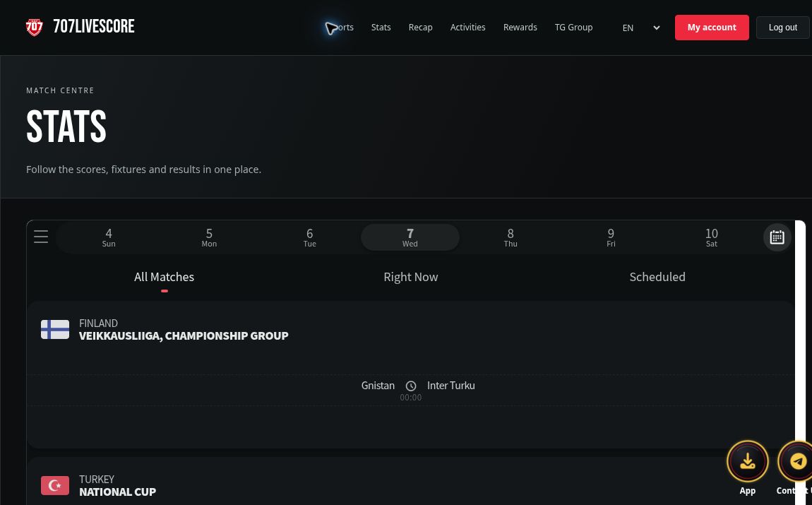
Task: Click the 707 shield logo icon
Action: pyautogui.click(x=34, y=28)
